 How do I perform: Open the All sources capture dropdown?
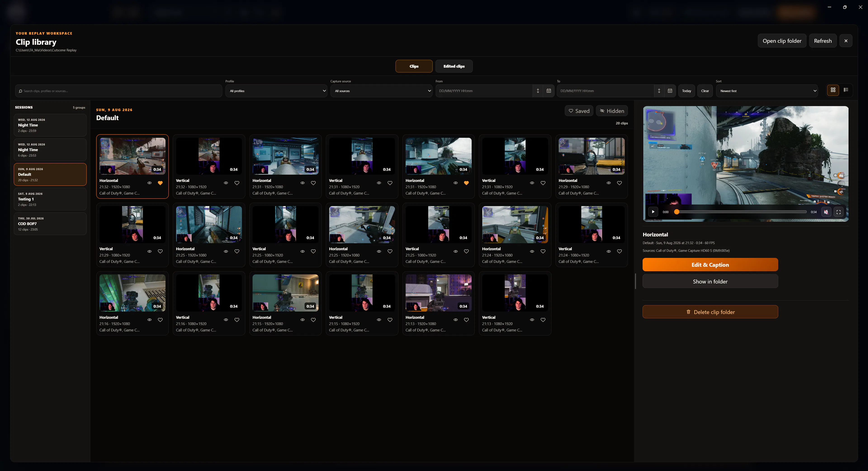(381, 91)
